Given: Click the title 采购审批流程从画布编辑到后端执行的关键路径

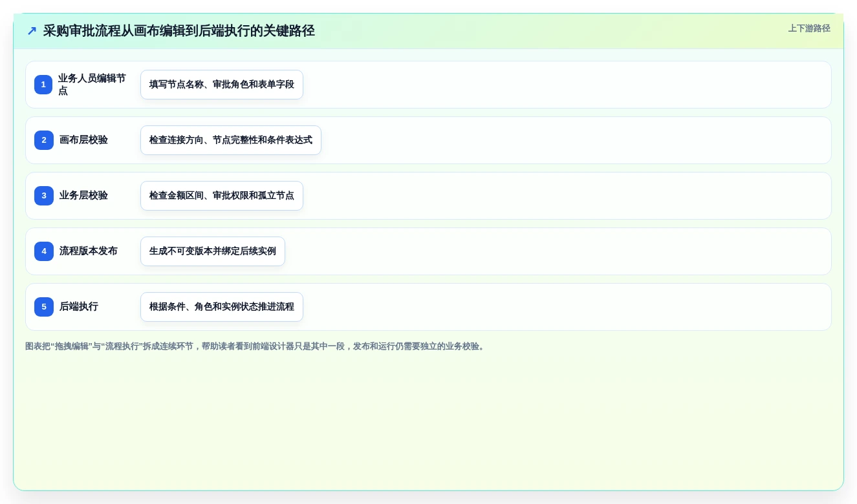Looking at the screenshot, I should [179, 31].
